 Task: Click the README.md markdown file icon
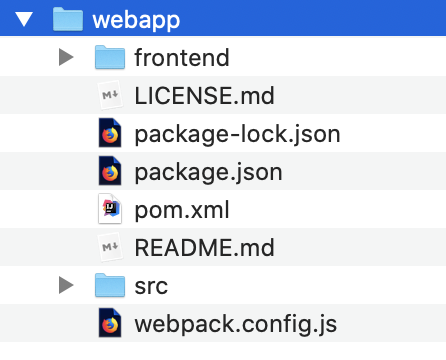[x=110, y=247]
